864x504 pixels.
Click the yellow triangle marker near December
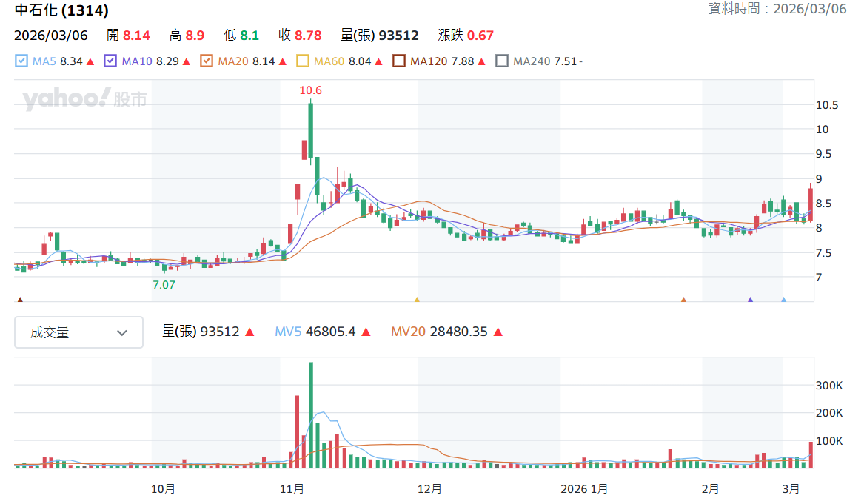point(417,300)
